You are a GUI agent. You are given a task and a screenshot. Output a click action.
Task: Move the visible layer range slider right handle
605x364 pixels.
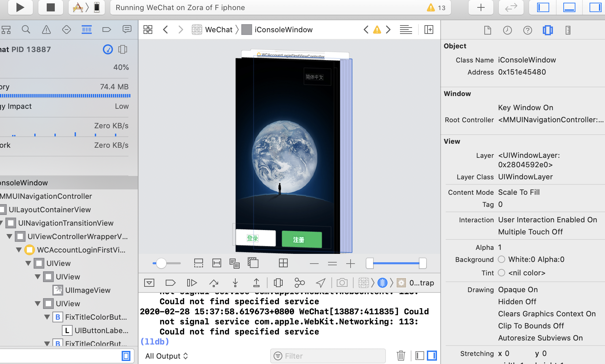tap(423, 264)
